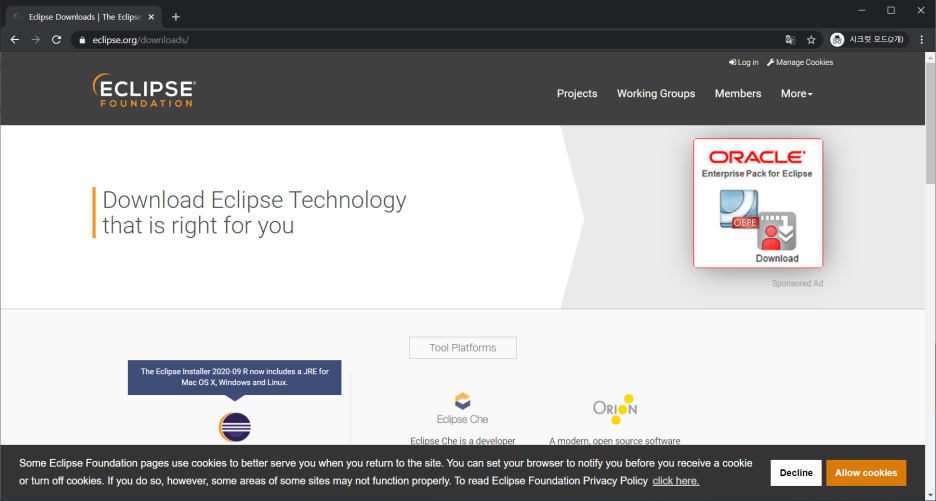
Task: Click the Eclipse Che logo
Action: coord(462,409)
